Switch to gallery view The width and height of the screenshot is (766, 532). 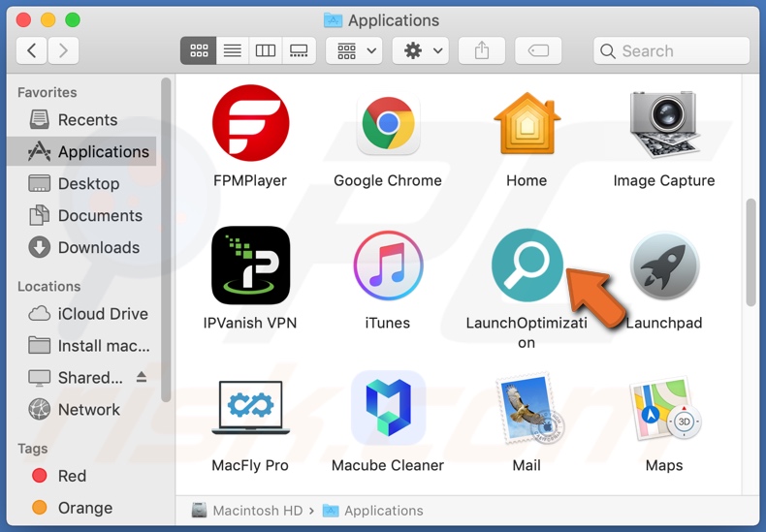299,50
